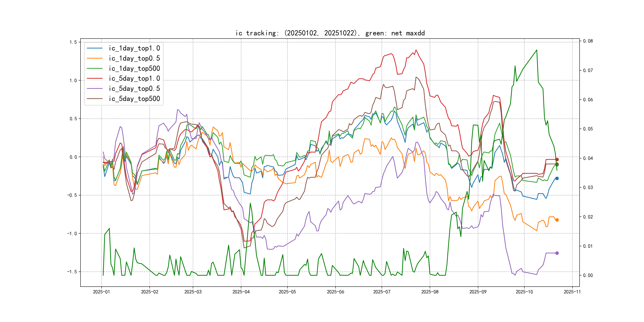
Task: Click the blue legend line swatch
Action: [95, 48]
